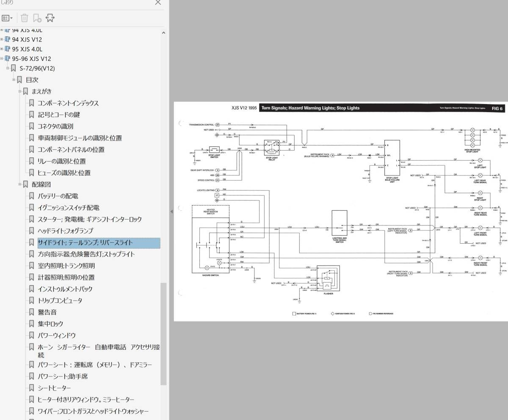Viewport: 508px width, 420px height.
Task: Close the bookmarks panel
Action: [158, 3]
